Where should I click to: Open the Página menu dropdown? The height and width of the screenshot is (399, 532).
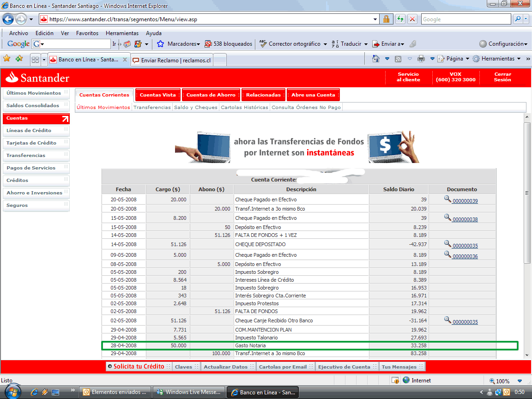coord(453,59)
